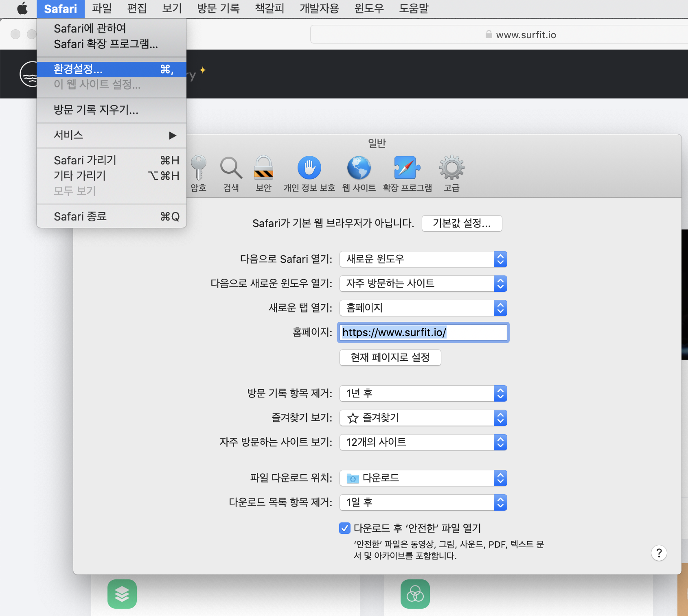Click the help question mark button
The width and height of the screenshot is (688, 616).
[x=659, y=553]
